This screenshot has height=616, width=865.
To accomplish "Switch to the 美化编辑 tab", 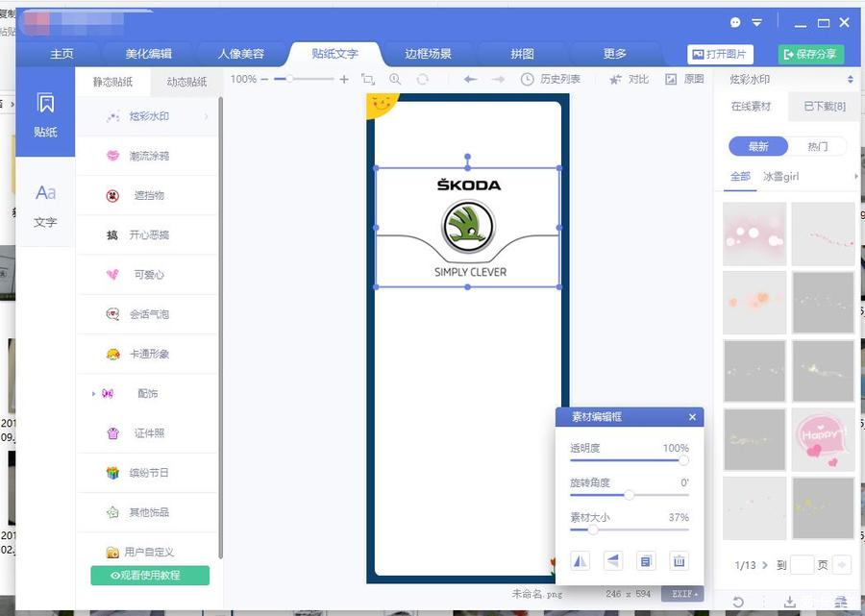I will click(x=148, y=54).
